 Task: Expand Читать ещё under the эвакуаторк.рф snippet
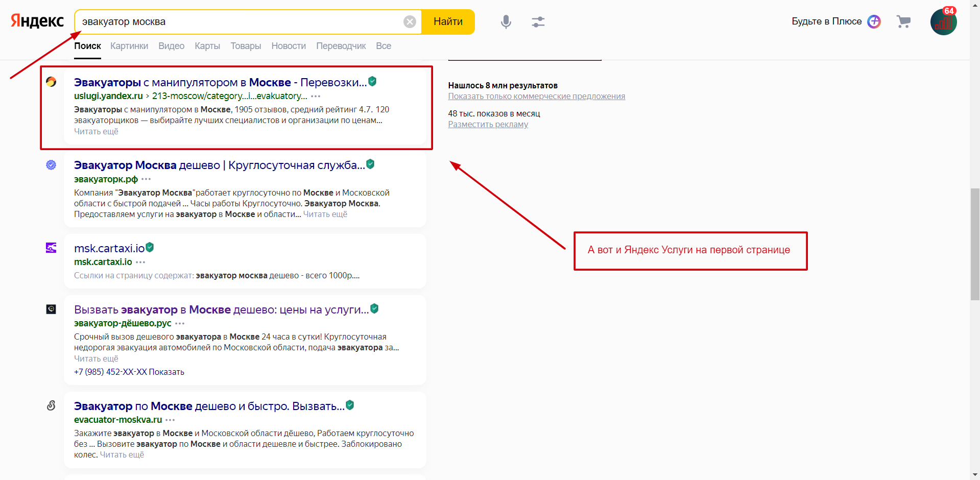(x=325, y=214)
